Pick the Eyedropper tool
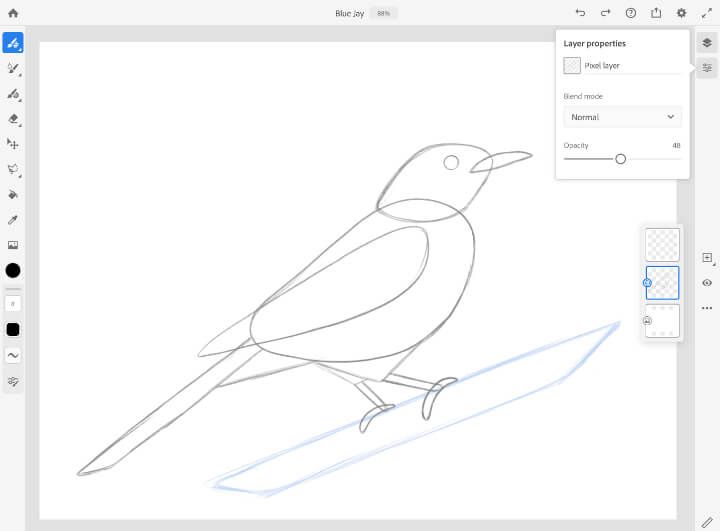The image size is (720, 531). click(13, 219)
